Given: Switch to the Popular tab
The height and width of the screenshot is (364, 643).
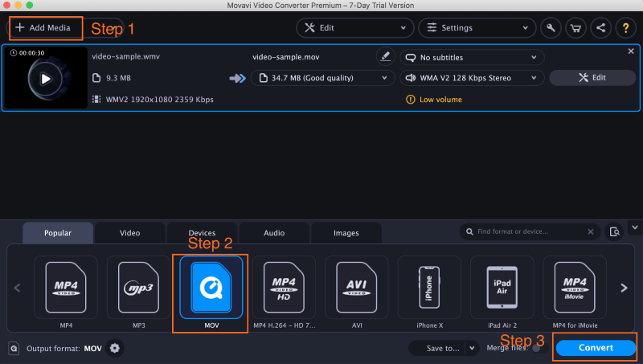Looking at the screenshot, I should [x=58, y=233].
